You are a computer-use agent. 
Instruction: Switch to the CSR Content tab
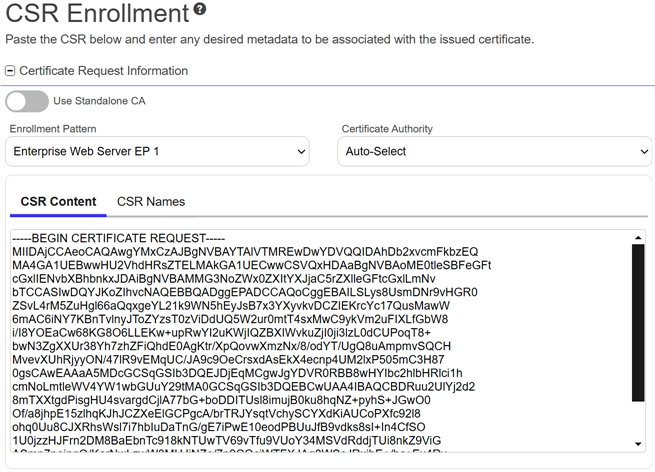click(x=59, y=201)
